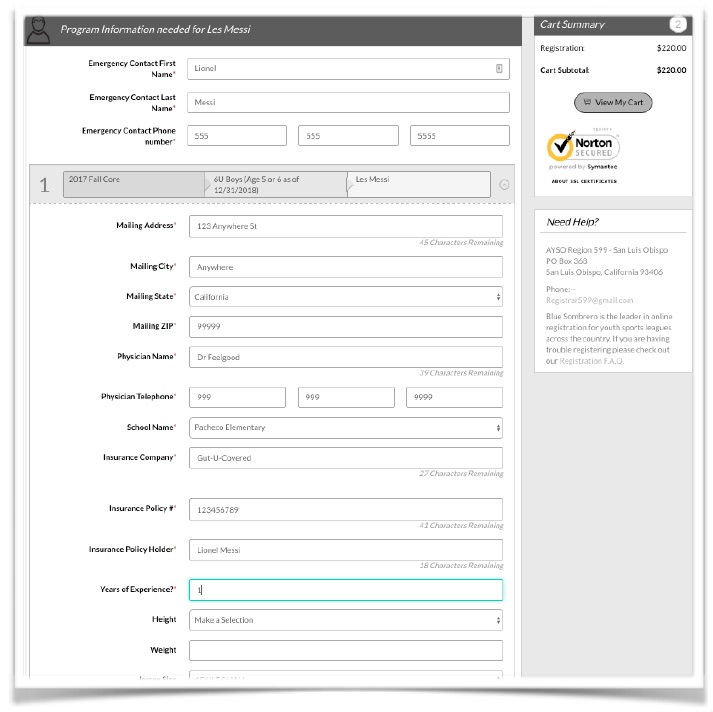This screenshot has height=712, width=713.
Task: Click the cart item count badge
Action: coord(677,25)
